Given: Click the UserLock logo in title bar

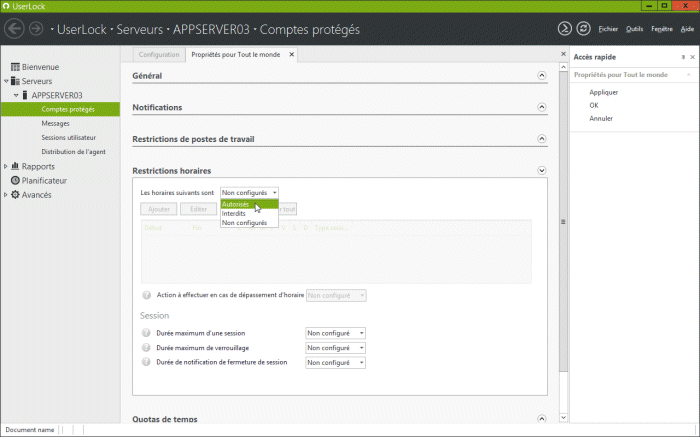Looking at the screenshot, I should (6, 6).
